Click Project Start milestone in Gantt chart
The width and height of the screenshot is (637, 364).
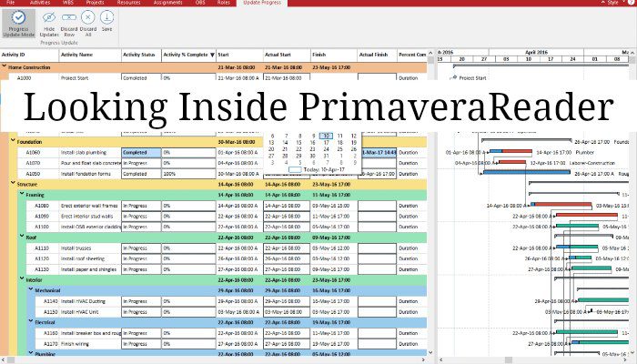(455, 76)
